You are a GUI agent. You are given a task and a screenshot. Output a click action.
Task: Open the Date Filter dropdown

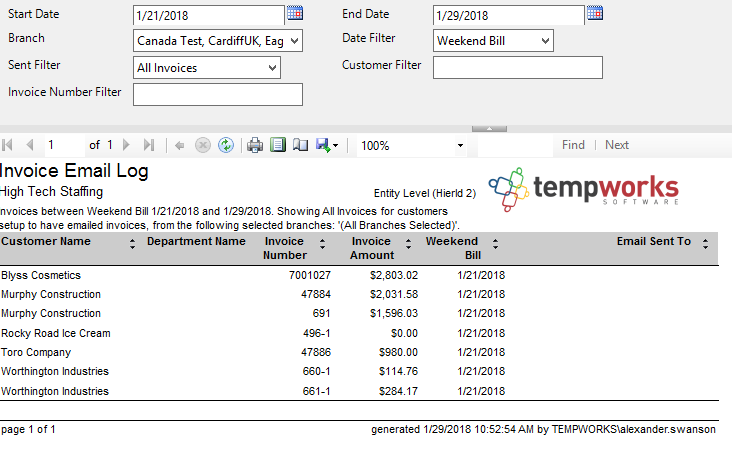tap(545, 41)
